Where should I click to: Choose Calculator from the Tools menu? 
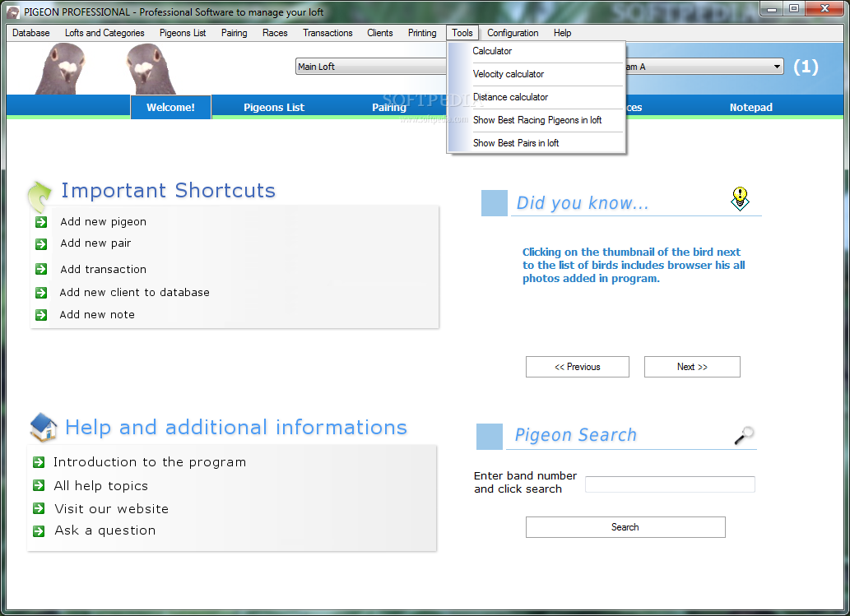coord(536,51)
